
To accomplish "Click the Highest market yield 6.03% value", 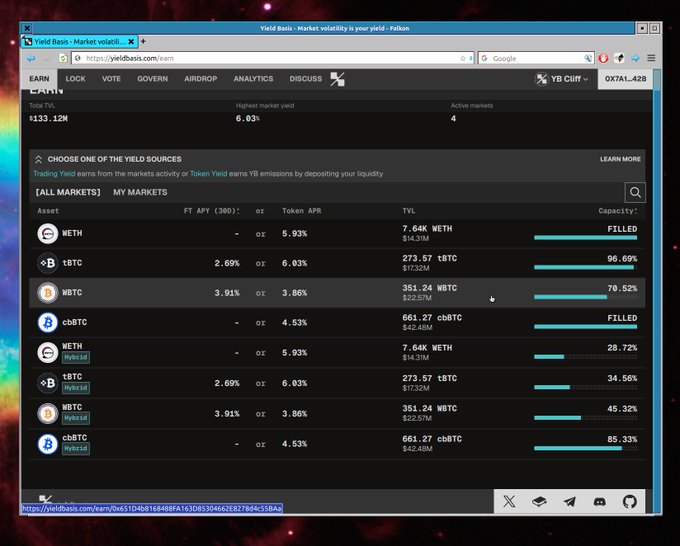I will coord(248,118).
